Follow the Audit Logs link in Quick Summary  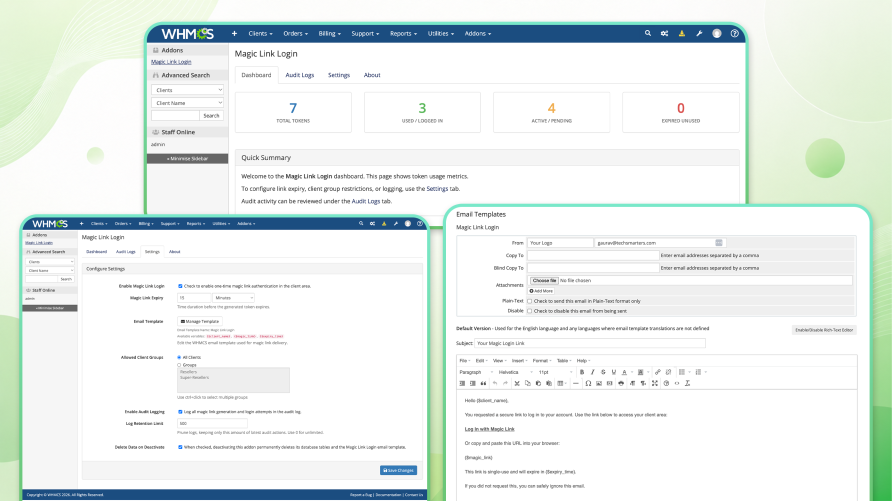click(366, 201)
